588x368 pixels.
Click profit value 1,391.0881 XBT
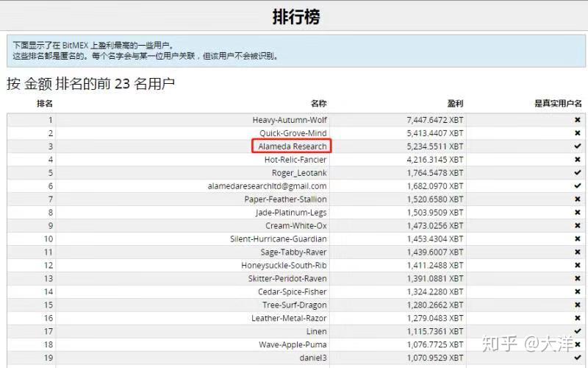point(435,278)
